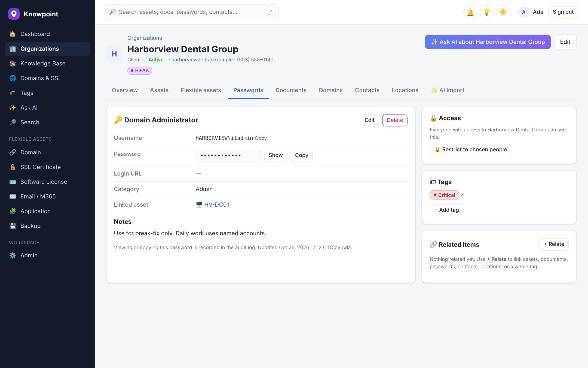Open SSL Certificate flexible asset

pyautogui.click(x=47, y=167)
